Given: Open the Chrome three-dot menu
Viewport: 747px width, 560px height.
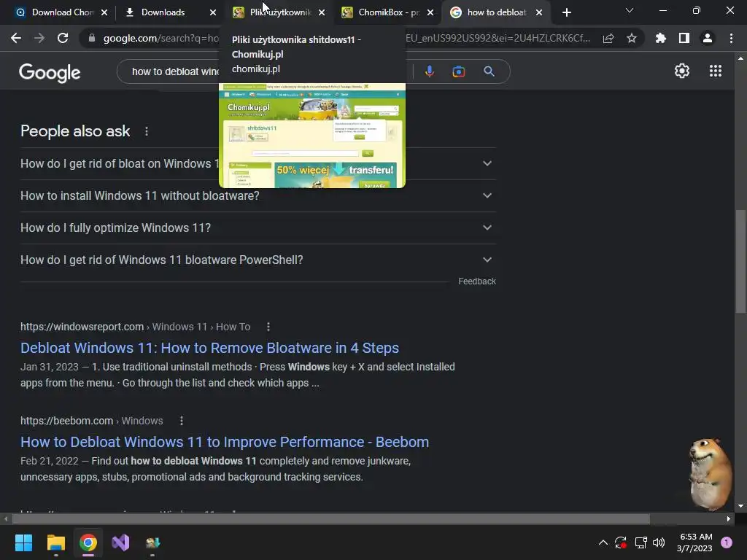Looking at the screenshot, I should (x=731, y=38).
